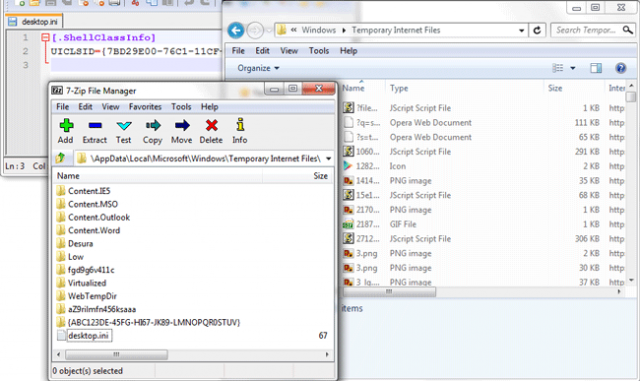Viewport: 640px width, 381px height.
Task: Click the Add icon in 7-Zip
Action: (66, 126)
